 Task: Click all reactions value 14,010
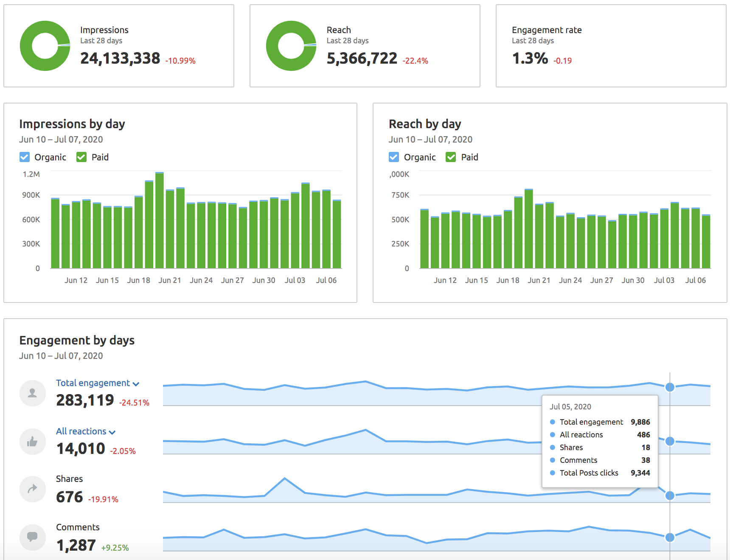(81, 448)
